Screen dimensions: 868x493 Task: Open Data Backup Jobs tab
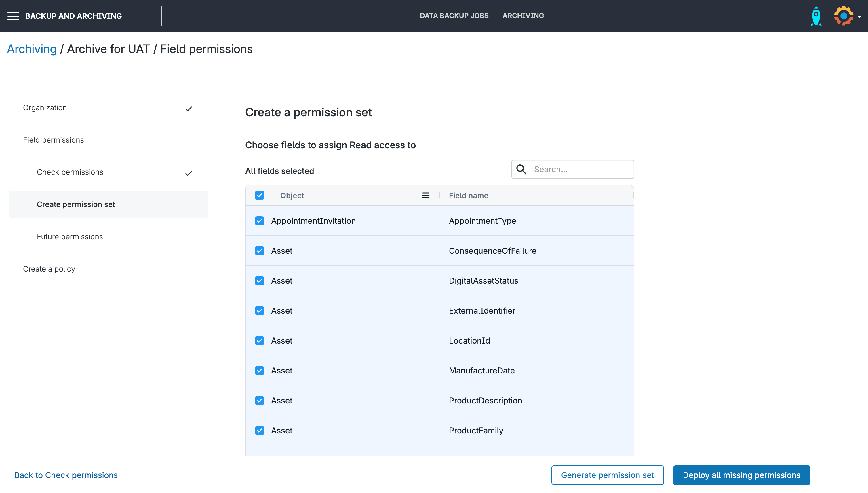tap(454, 16)
